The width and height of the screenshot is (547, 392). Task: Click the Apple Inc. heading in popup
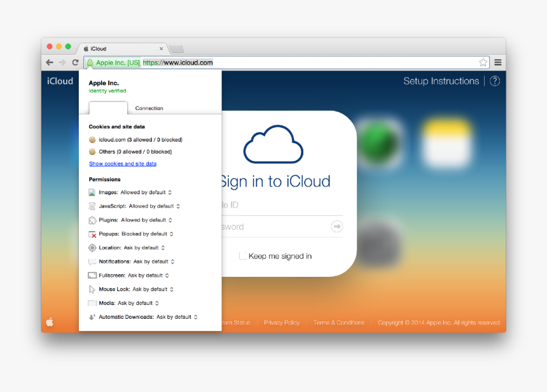coord(104,83)
